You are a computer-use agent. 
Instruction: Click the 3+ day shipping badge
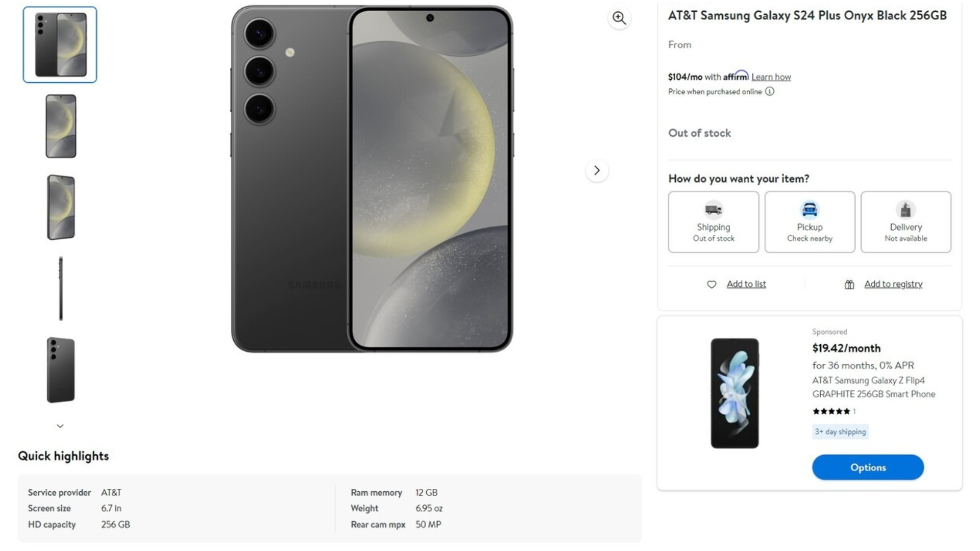[840, 432]
